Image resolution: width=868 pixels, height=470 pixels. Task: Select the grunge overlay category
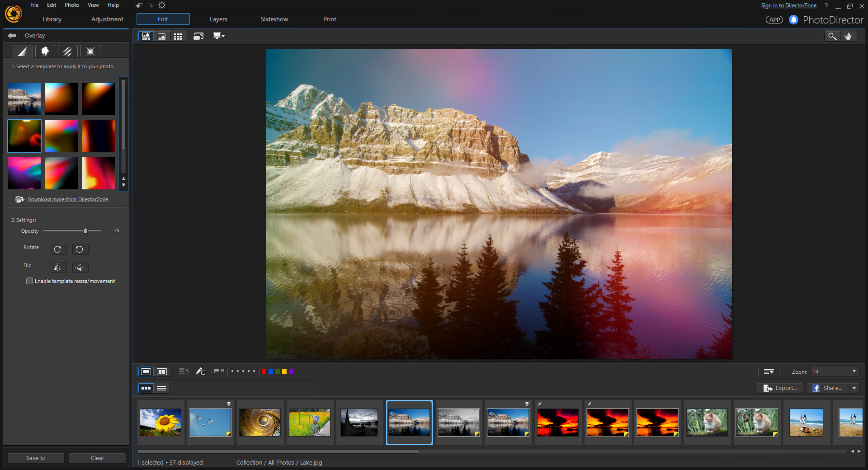pos(45,51)
